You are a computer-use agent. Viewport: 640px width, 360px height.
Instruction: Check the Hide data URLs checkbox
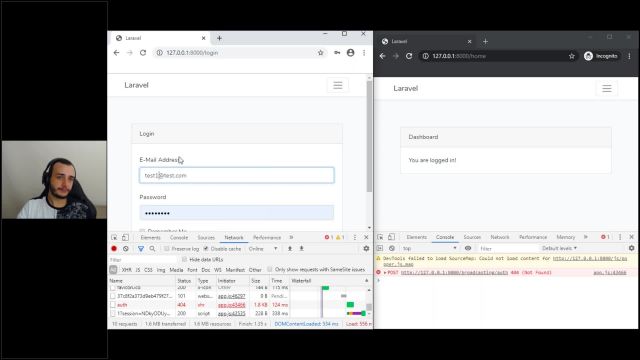[184, 259]
